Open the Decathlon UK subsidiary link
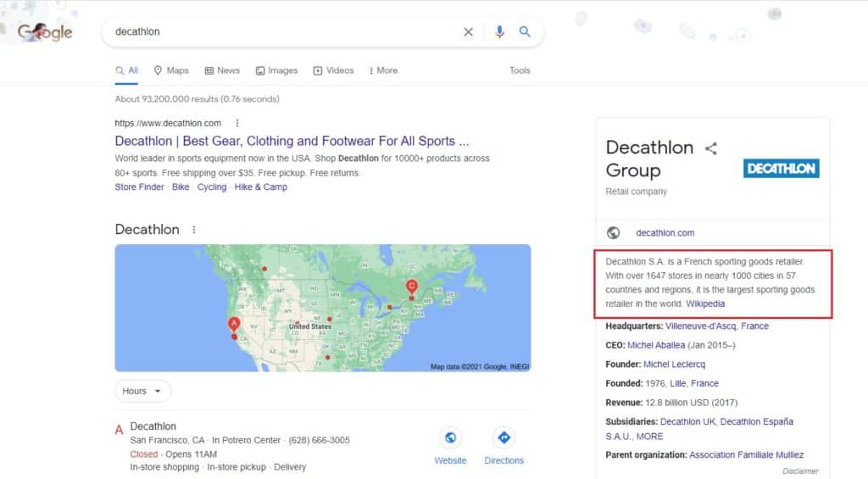Image resolution: width=868 pixels, height=479 pixels. pos(687,422)
